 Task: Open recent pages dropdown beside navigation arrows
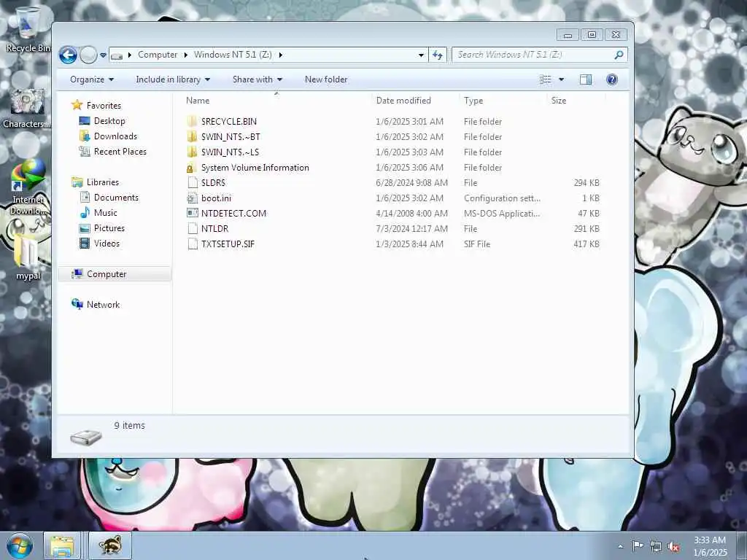click(x=103, y=55)
